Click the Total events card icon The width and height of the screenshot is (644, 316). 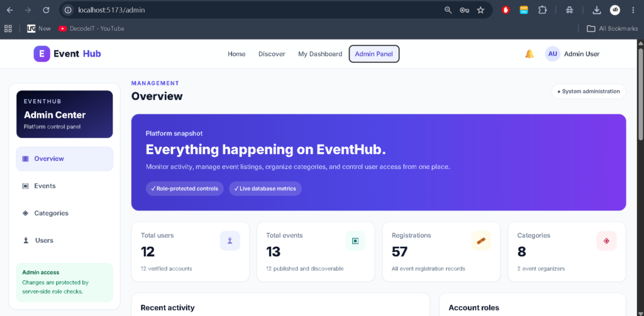(356, 241)
